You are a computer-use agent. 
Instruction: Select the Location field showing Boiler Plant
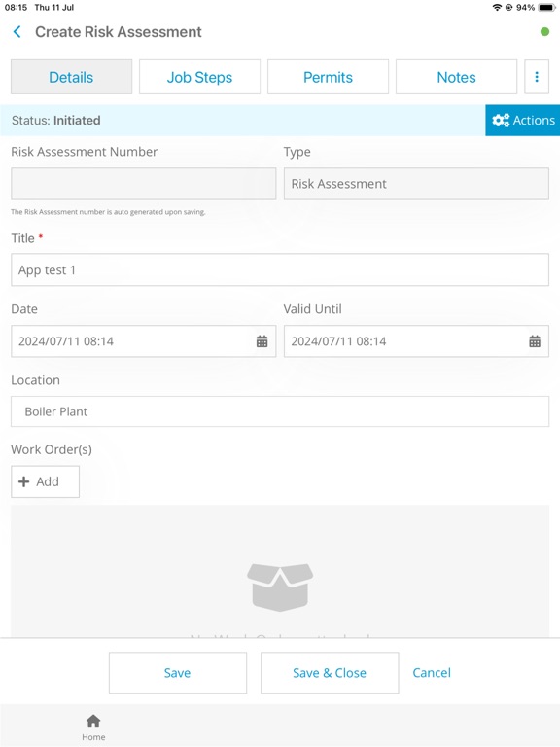pyautogui.click(x=280, y=411)
